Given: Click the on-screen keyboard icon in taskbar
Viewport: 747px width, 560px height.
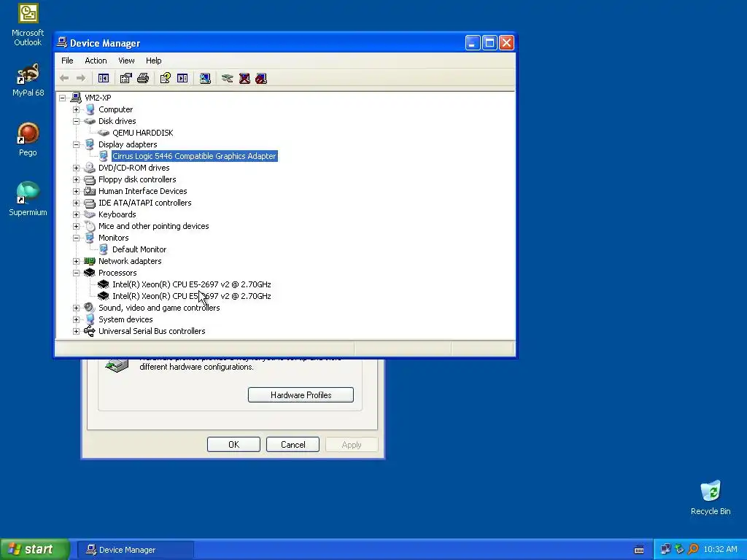Looking at the screenshot, I should tap(639, 550).
